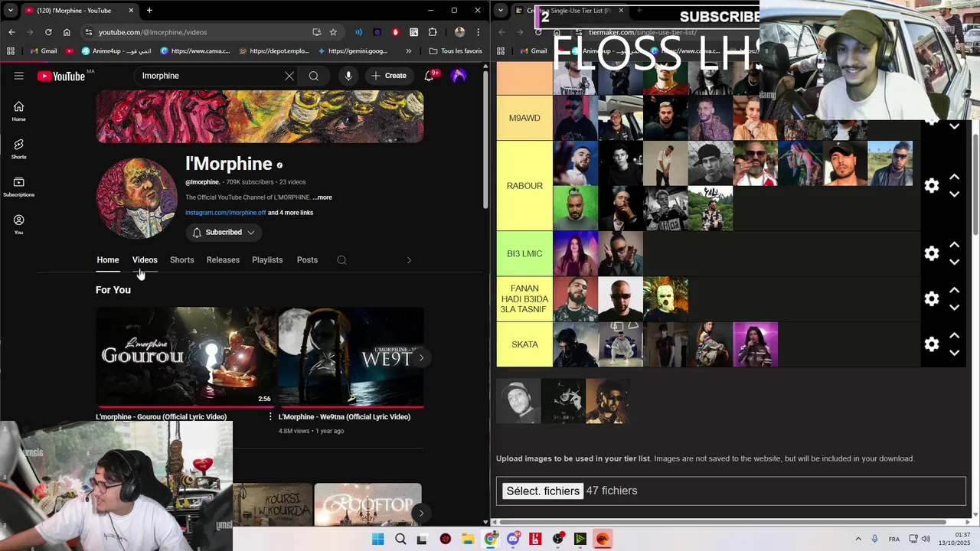The height and width of the screenshot is (551, 980).
Task: Switch to the Releases channel tab
Action: point(223,260)
